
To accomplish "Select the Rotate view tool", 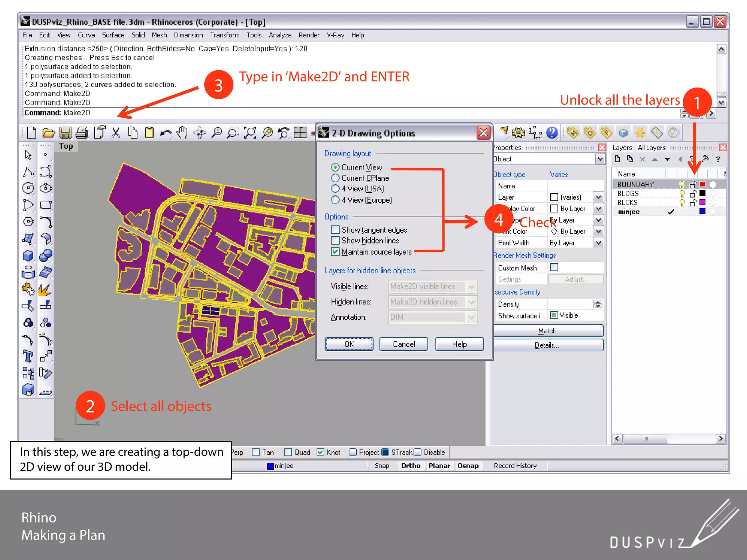I will pos(200,133).
